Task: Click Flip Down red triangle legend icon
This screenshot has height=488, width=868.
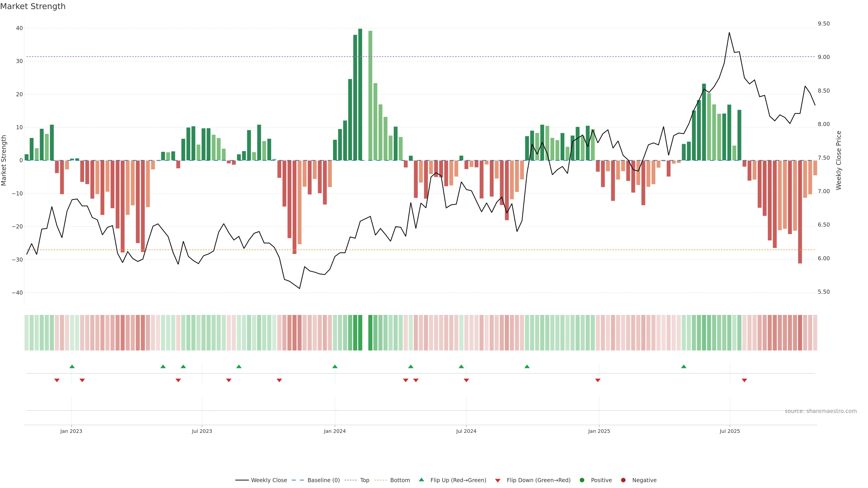Action: pos(498,481)
